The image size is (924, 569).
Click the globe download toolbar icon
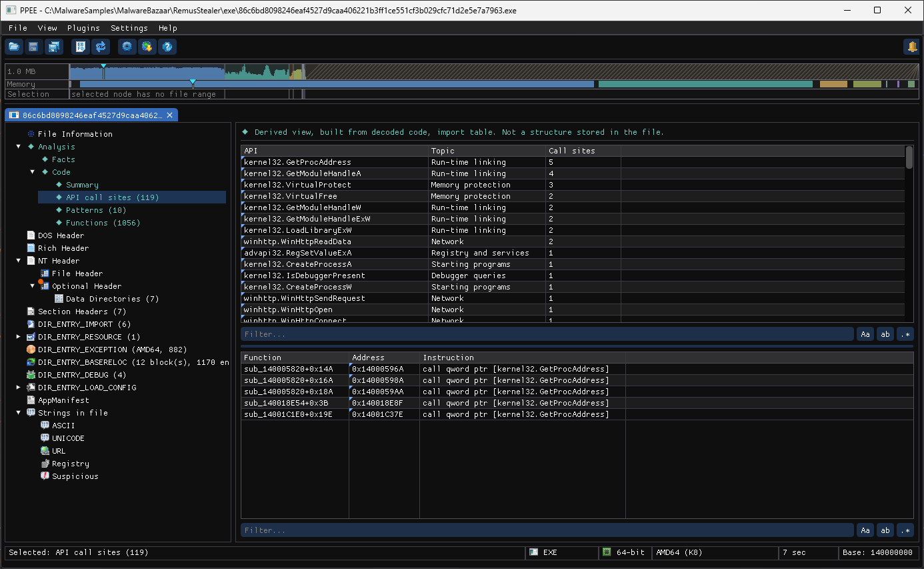click(x=147, y=47)
